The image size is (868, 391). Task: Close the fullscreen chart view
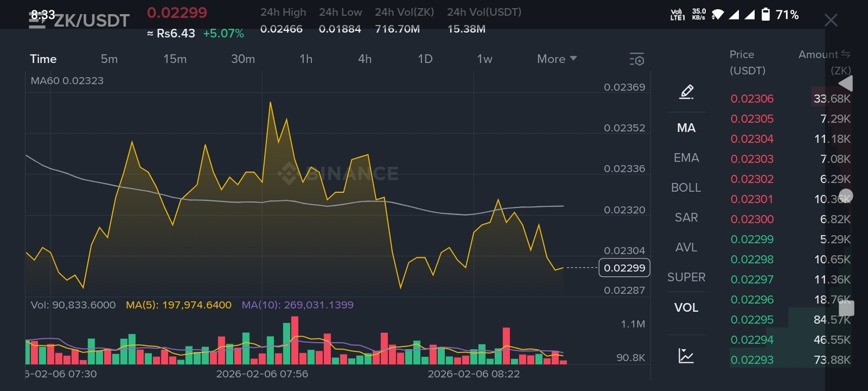pyautogui.click(x=831, y=21)
